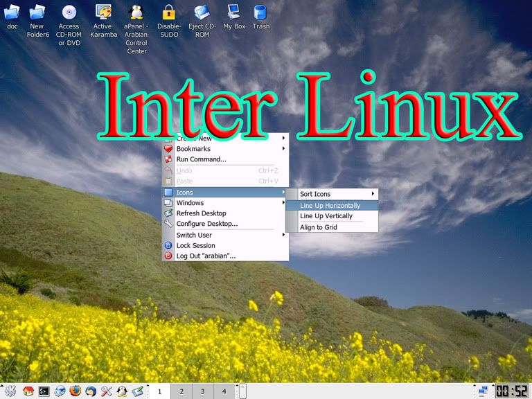Screen dimensions: 532x399
Task: Click the green pencil tablet icon in panel
Action: 138,391
